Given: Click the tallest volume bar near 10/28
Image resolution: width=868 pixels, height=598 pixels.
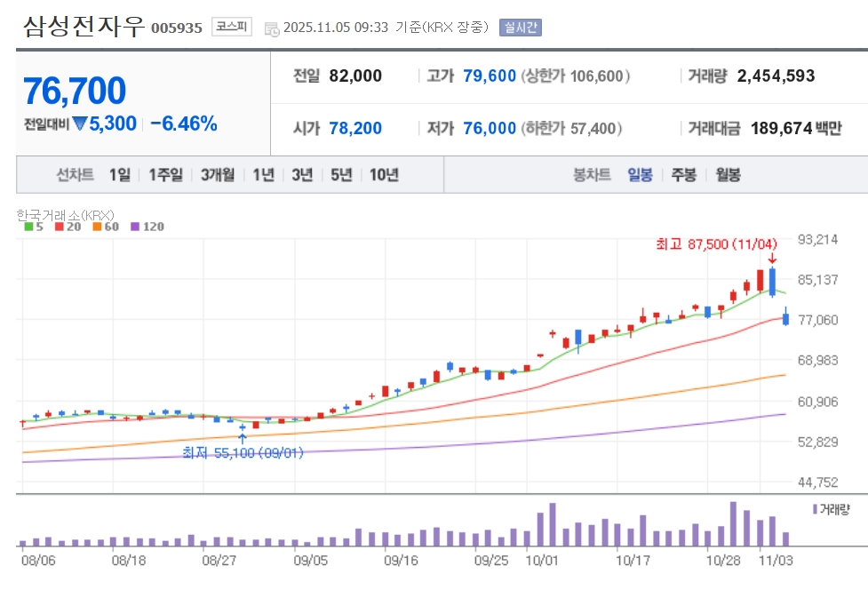Looking at the screenshot, I should click(x=733, y=523).
